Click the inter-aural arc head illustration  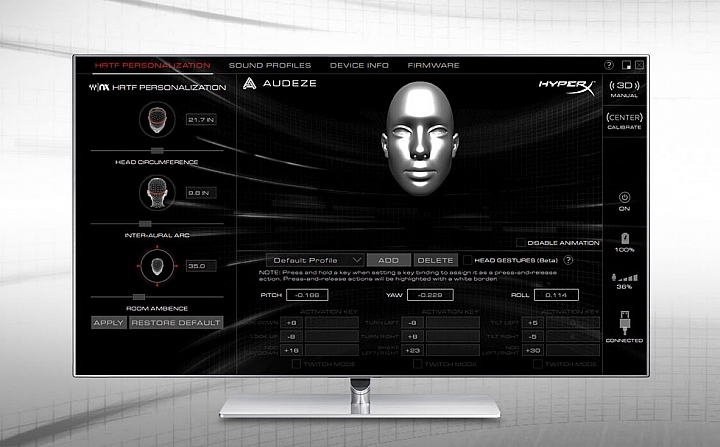coord(157,193)
